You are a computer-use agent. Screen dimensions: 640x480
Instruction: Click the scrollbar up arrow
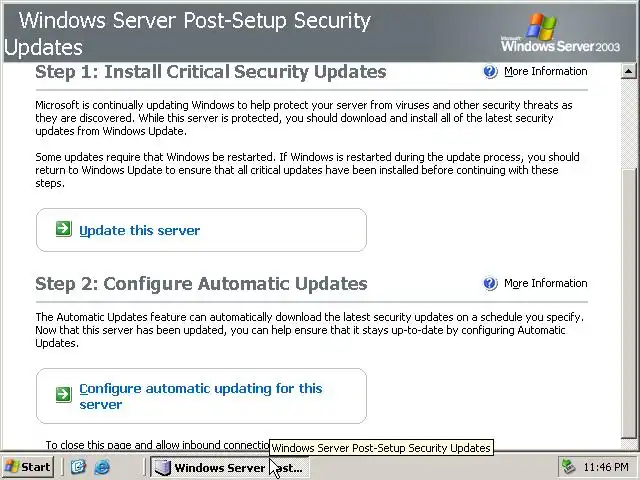pyautogui.click(x=629, y=71)
